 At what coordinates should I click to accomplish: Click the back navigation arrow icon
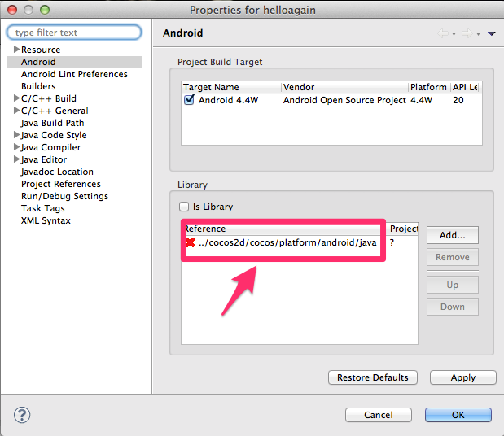point(443,33)
